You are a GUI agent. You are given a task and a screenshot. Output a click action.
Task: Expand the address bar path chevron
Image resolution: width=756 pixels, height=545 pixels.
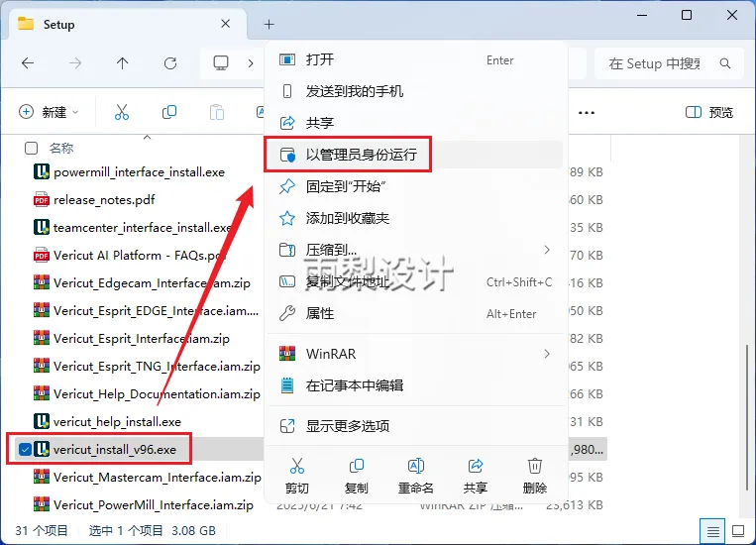(251, 63)
